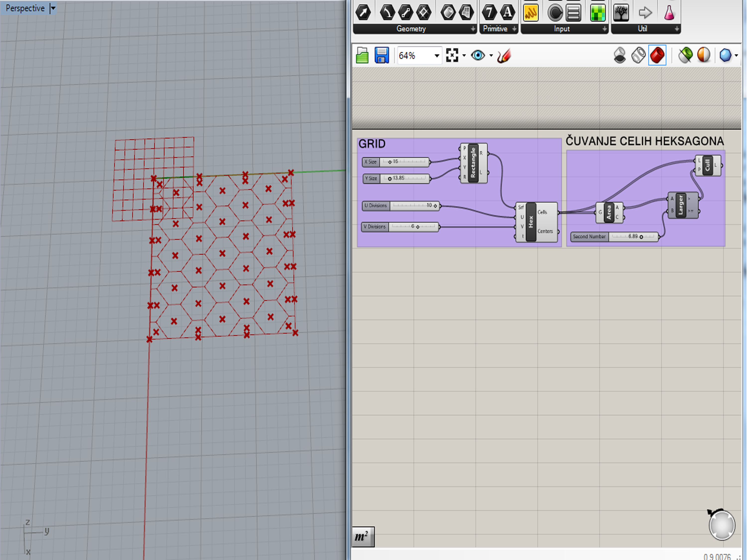
Task: Select the tree icon in Util
Action: pos(621,12)
